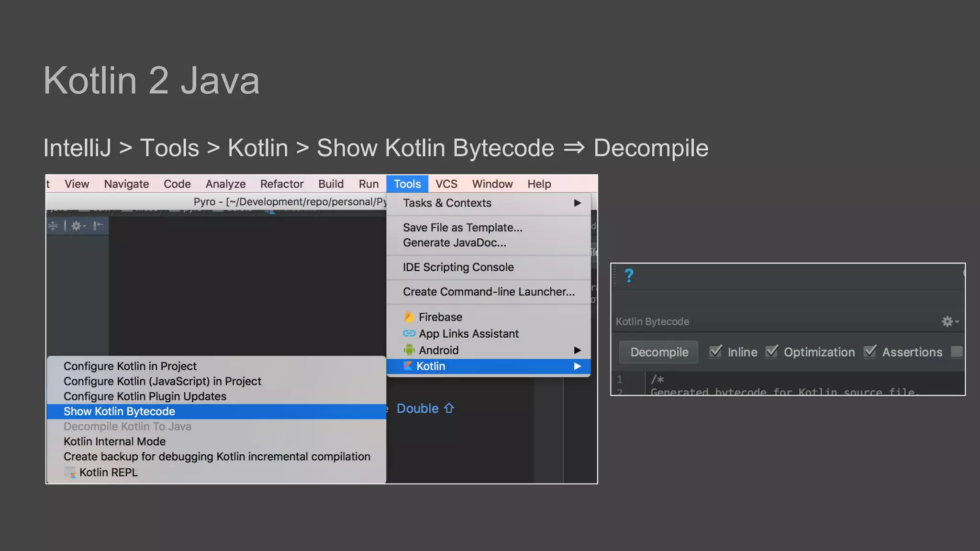Click the hide panel icon in project toolbar
980x551 pixels.
[98, 226]
